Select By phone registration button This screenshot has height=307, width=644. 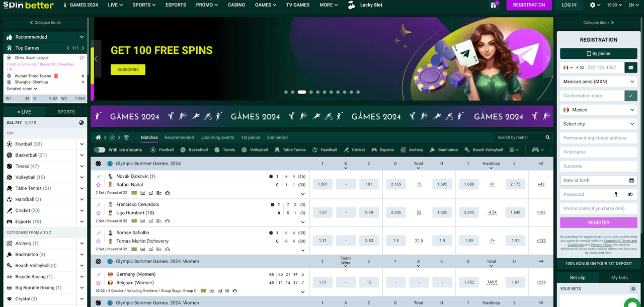[599, 53]
